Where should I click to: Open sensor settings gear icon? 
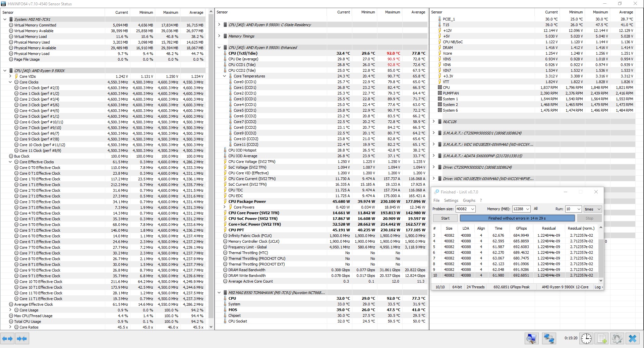[x=617, y=339]
